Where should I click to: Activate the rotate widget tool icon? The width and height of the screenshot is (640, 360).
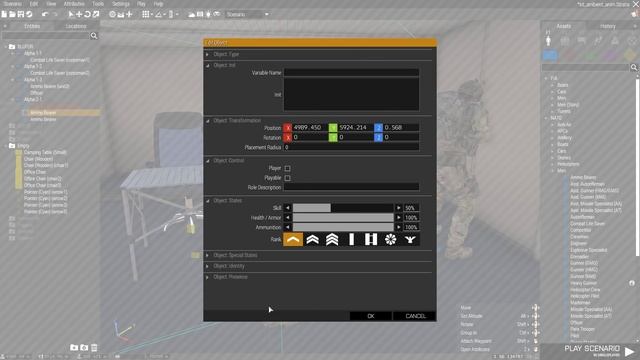[x=87, y=14]
